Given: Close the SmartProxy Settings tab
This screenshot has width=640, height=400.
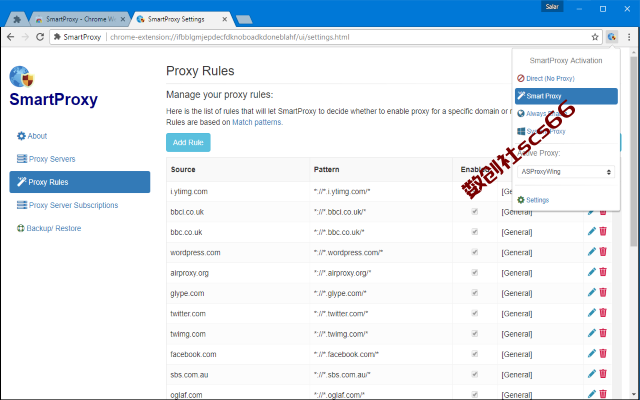Looking at the screenshot, I should pos(224,19).
